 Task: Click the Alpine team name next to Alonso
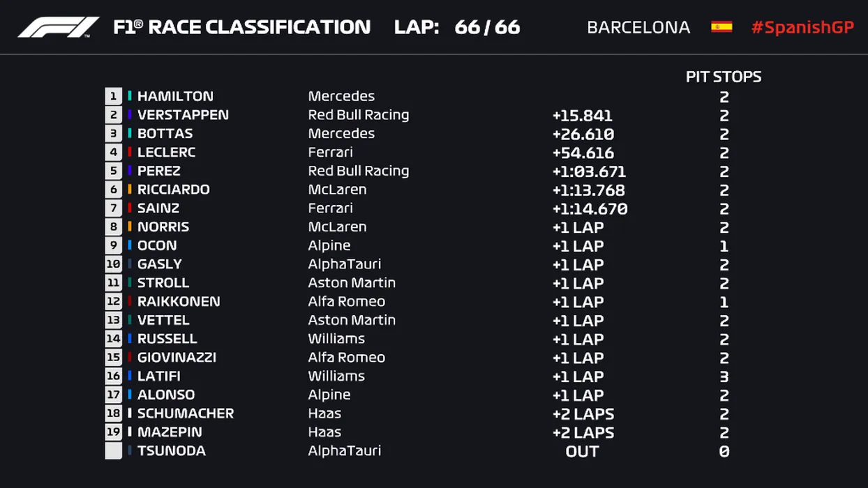click(x=329, y=395)
